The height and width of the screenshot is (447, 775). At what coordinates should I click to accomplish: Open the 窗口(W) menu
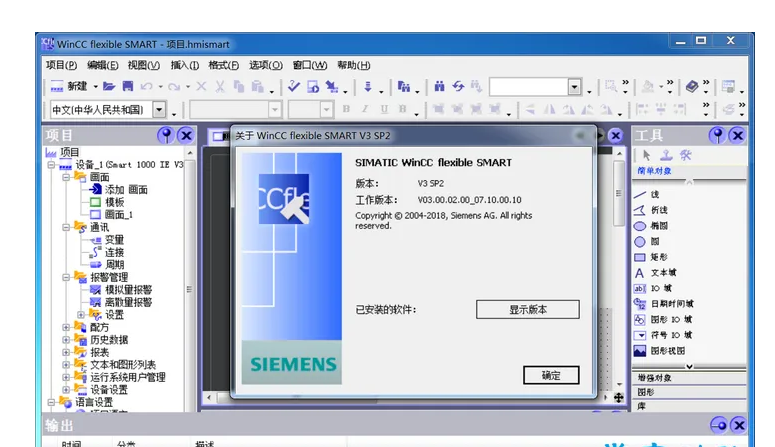pos(309,65)
